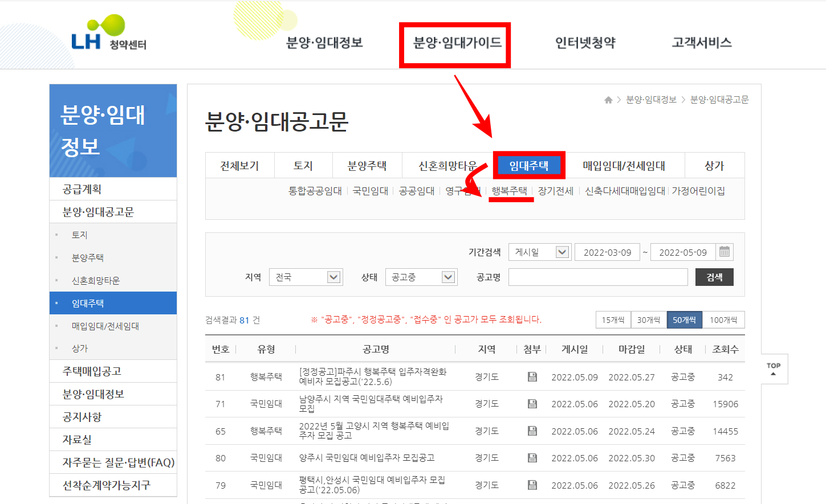Select 토지 in the sidebar submenu
This screenshot has height=504, width=826.
coord(113,235)
